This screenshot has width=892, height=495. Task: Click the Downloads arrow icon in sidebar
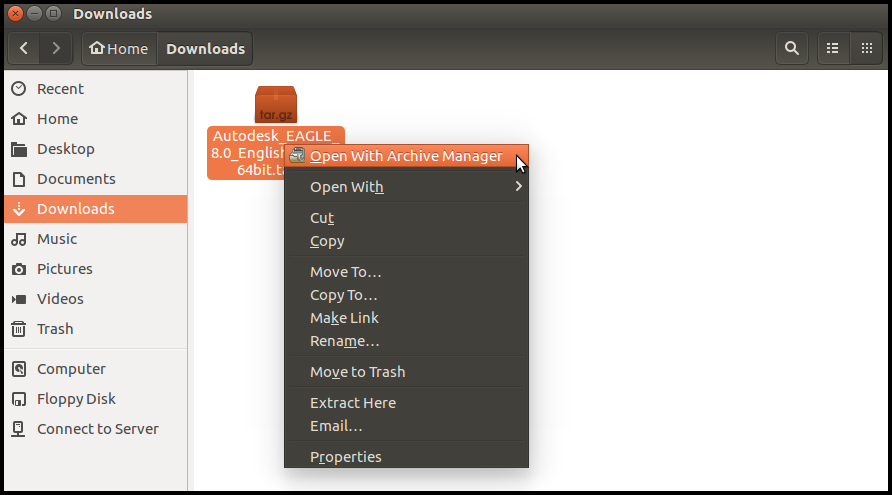coord(19,209)
